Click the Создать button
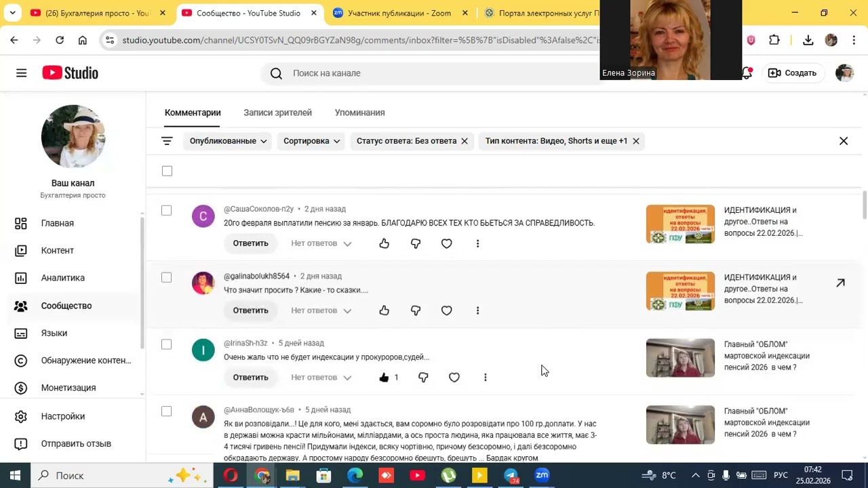This screenshot has height=488, width=868. (792, 73)
